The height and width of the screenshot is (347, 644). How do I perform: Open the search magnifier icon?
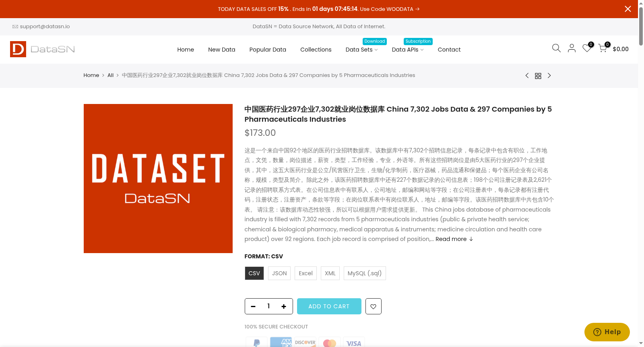coord(556,48)
